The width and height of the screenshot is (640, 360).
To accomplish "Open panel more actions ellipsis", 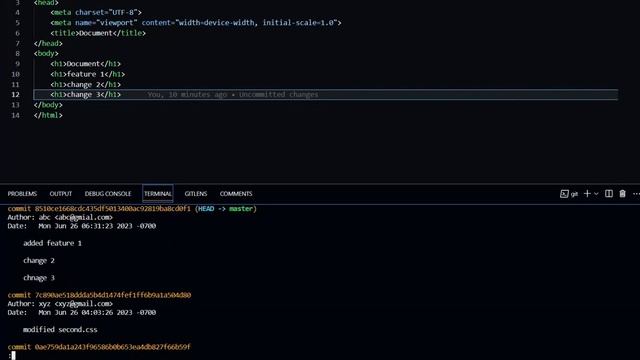I will pyautogui.click(x=636, y=193).
